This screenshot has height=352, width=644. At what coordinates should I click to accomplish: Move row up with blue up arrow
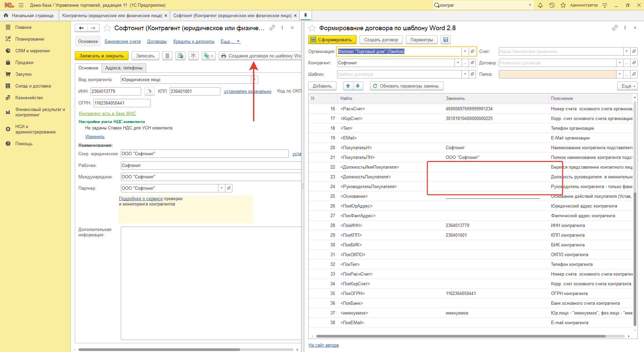tap(348, 86)
